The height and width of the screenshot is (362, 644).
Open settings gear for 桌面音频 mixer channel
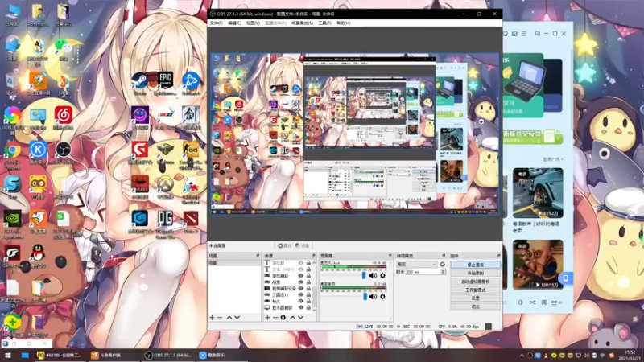[382, 296]
